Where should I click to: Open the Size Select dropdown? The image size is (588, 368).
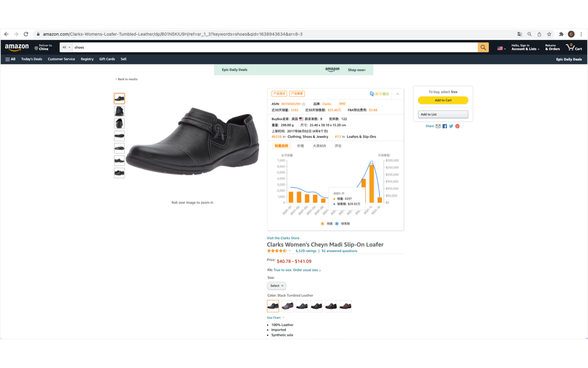277,286
